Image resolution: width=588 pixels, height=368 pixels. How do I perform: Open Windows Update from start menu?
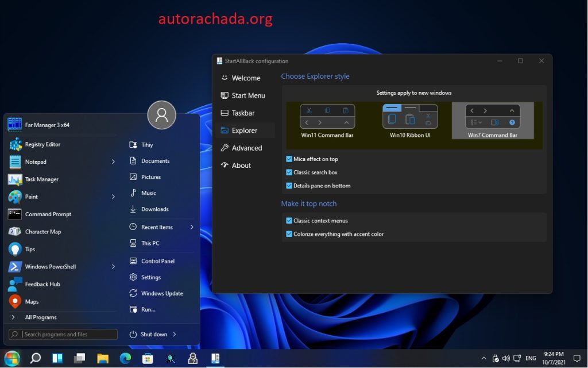click(x=161, y=293)
